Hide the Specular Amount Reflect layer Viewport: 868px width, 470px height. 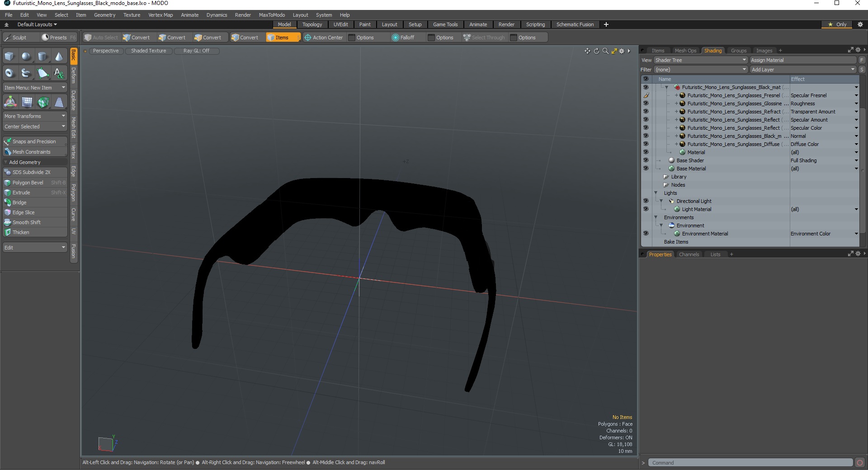(646, 120)
